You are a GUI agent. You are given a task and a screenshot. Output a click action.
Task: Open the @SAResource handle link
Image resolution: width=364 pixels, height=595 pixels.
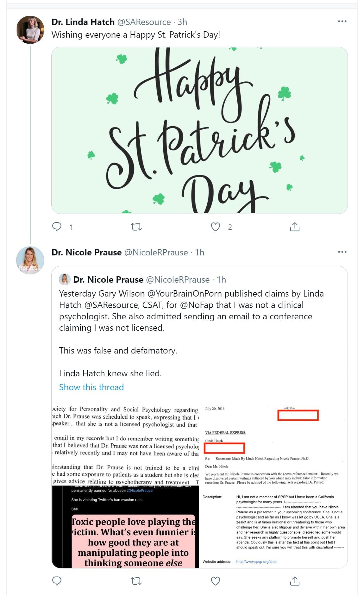(x=144, y=22)
